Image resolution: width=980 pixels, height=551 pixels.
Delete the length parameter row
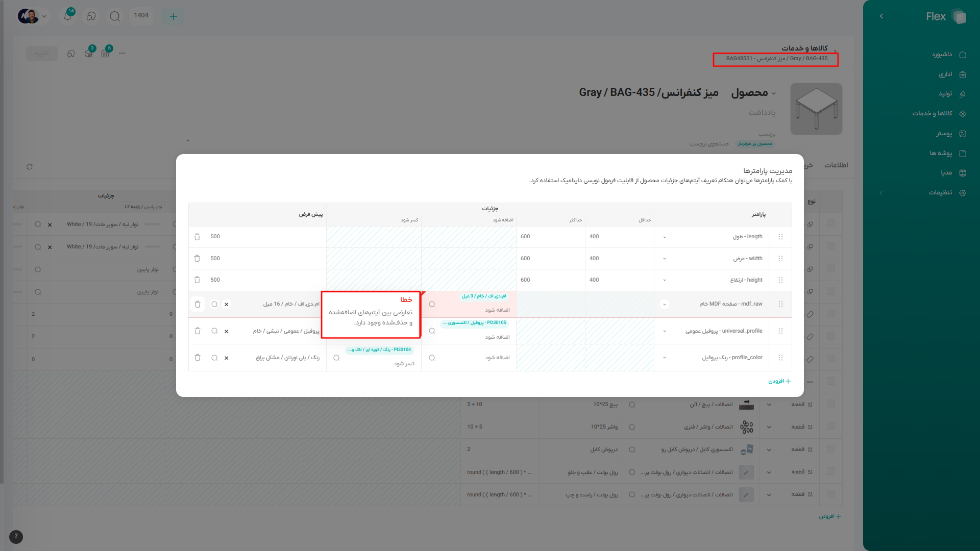[x=197, y=237]
